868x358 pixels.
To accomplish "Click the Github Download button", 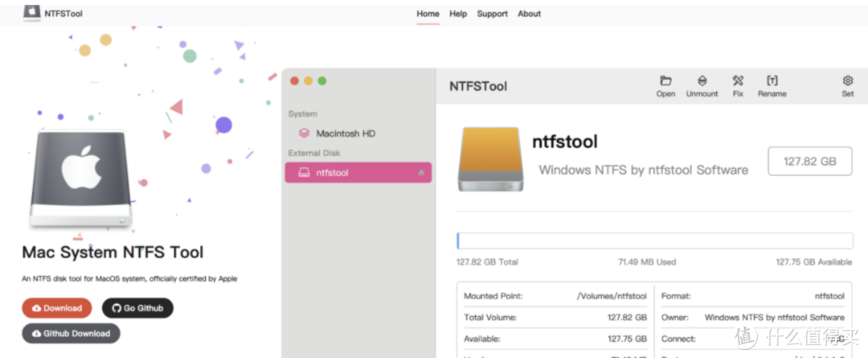I will (71, 334).
